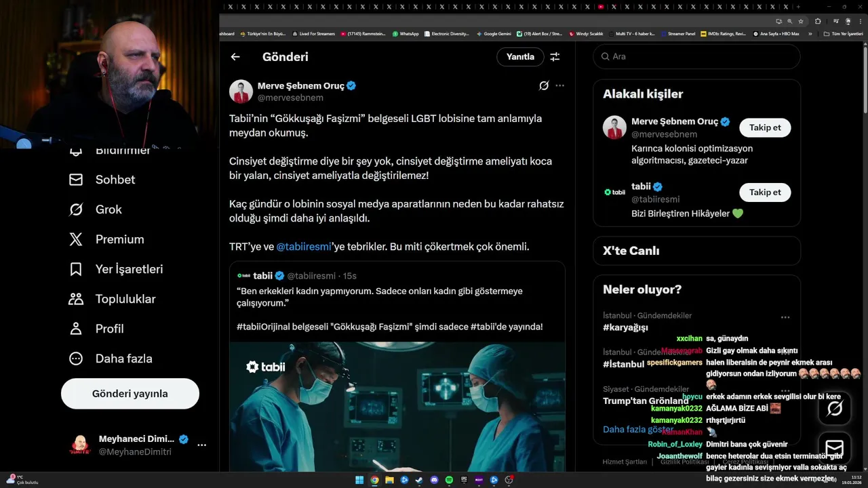Open Discord from the taskbar
Image resolution: width=868 pixels, height=488 pixels.
[434, 480]
